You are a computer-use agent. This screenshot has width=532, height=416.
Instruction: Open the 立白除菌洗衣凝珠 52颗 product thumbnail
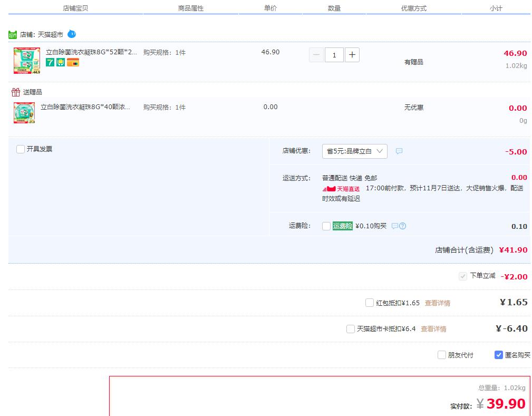coord(26,61)
